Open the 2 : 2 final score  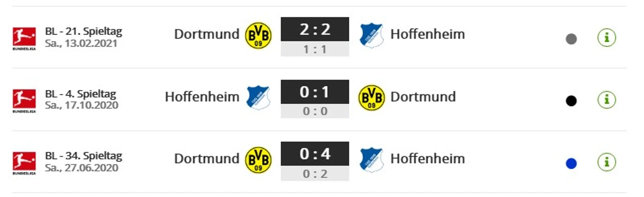(315, 29)
